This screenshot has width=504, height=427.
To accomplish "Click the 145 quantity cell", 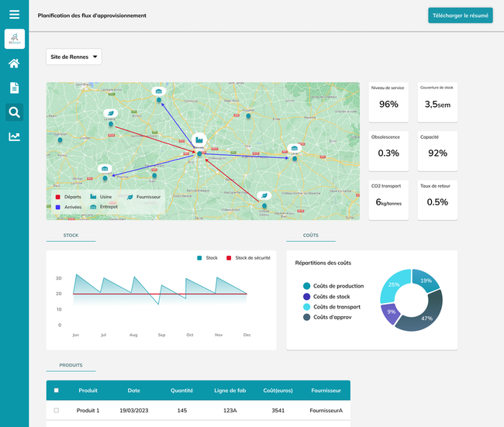I will [182, 410].
